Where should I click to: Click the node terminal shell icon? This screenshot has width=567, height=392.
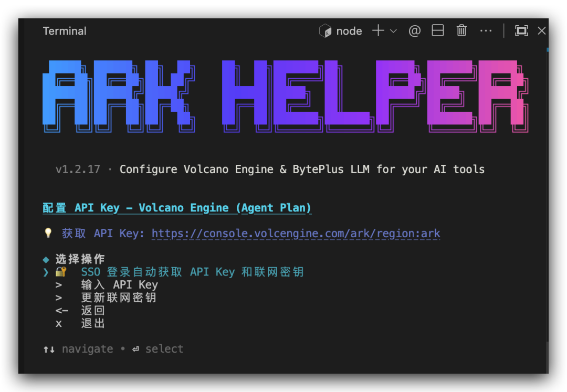[x=325, y=31]
